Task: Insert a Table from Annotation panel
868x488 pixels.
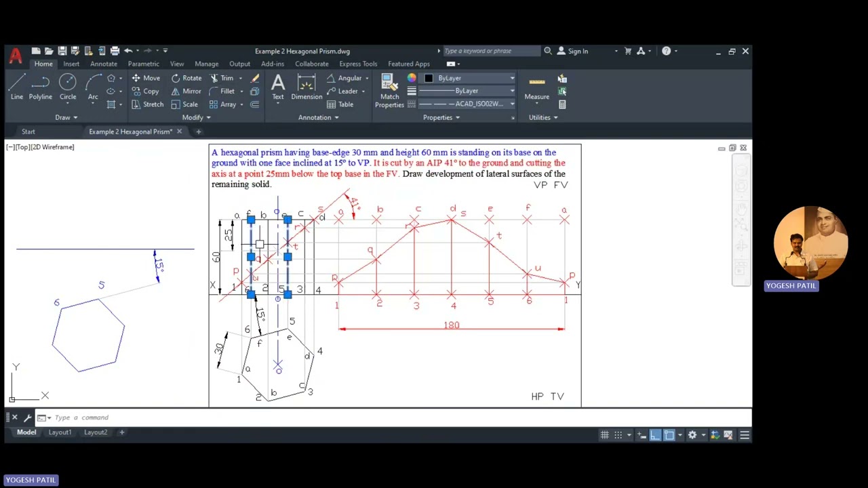Action: coord(340,104)
